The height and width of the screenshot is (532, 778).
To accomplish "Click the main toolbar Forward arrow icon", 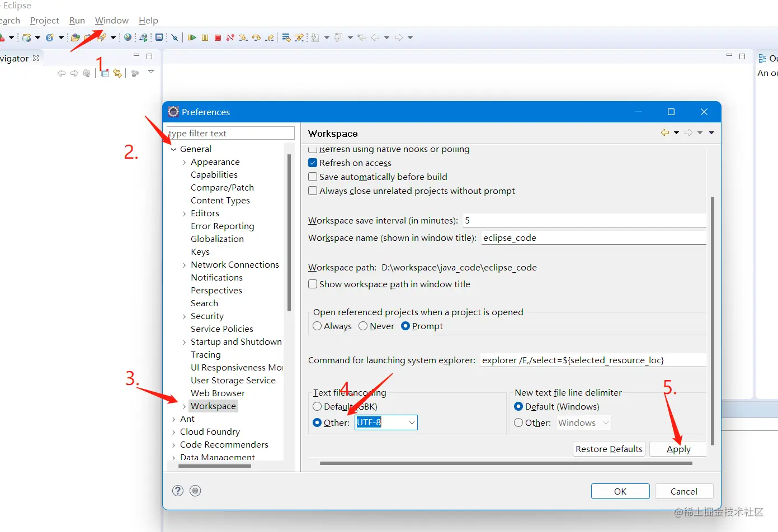I will 399,37.
